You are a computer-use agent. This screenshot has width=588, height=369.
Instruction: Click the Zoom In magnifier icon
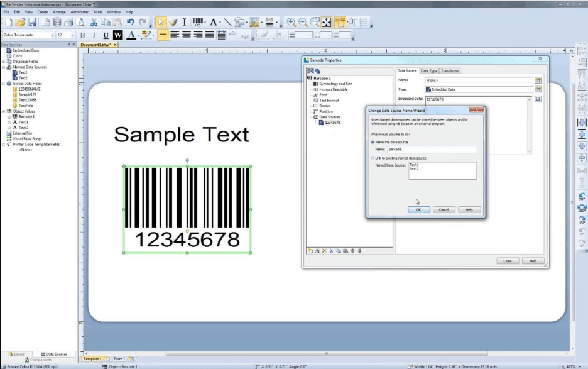point(291,22)
